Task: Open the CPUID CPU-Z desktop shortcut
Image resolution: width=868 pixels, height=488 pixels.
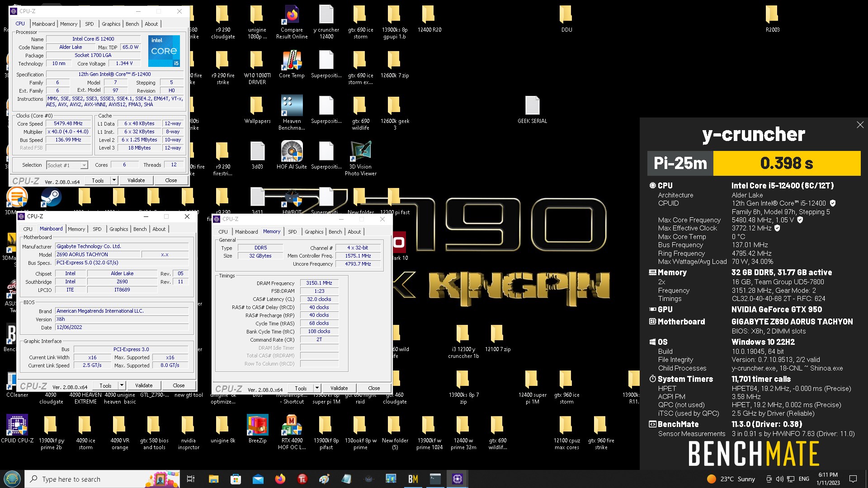Action: 17,428
